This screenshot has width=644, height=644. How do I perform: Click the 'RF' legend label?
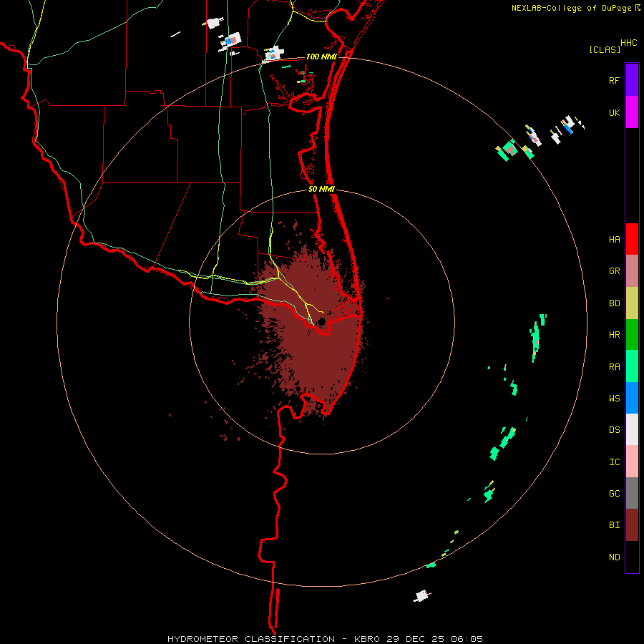coord(614,81)
